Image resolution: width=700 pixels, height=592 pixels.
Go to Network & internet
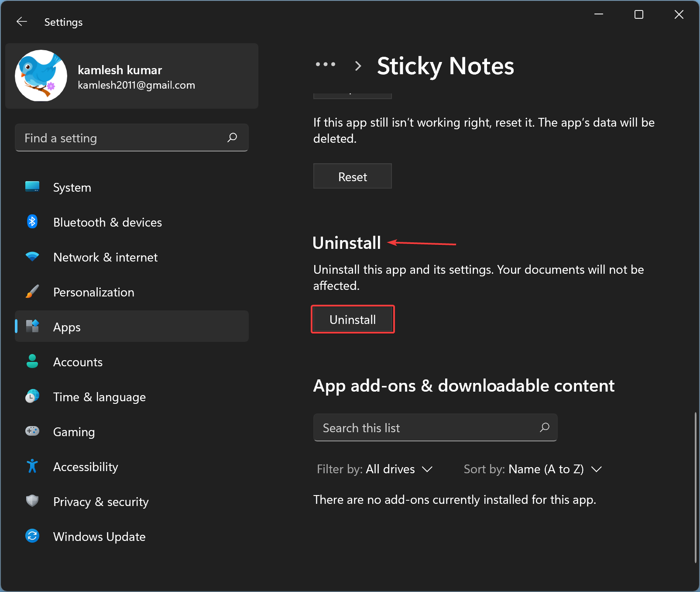point(132,257)
